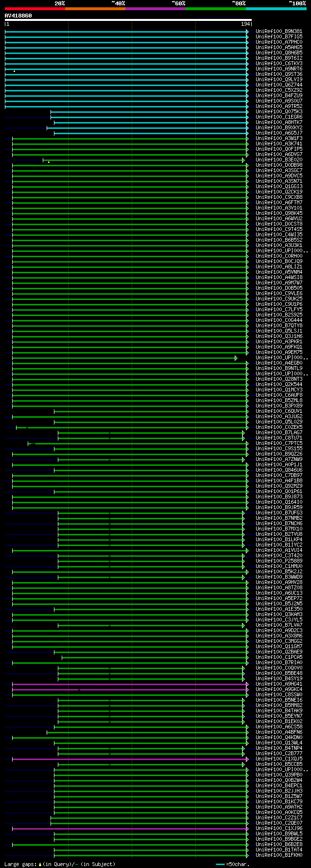Select the hit label UniRef100_Q5LSJ1
The width and height of the screenshot is (311, 868).
click(279, 331)
